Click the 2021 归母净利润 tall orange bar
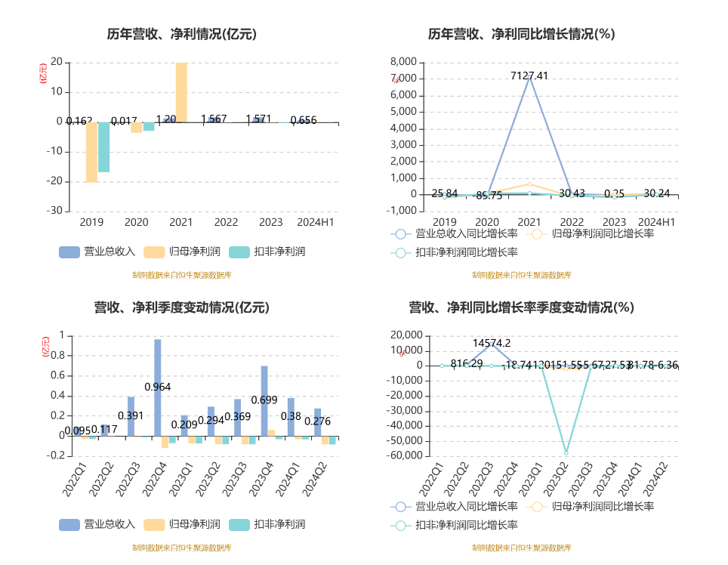Screen dimensions: 728x565 [x=181, y=92]
